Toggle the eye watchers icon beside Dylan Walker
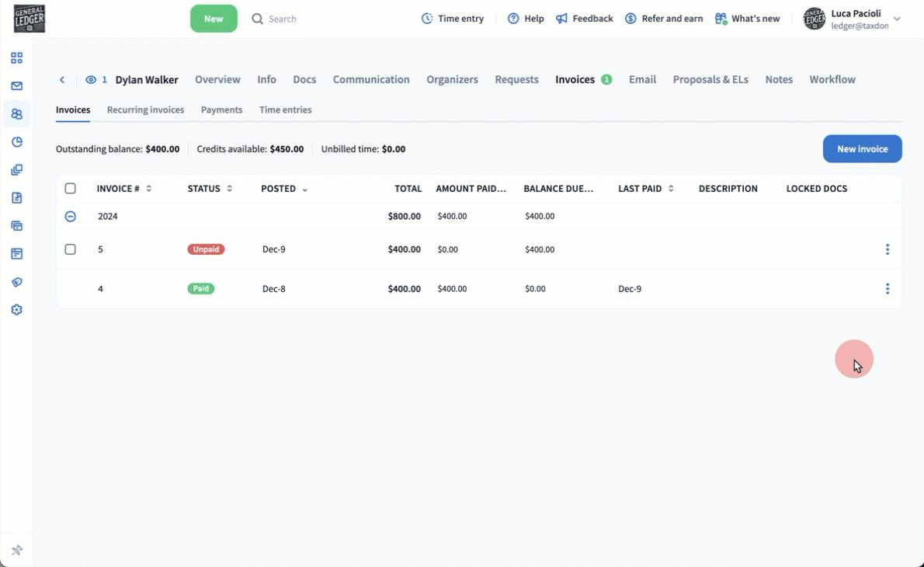The width and height of the screenshot is (924, 567). click(x=92, y=80)
